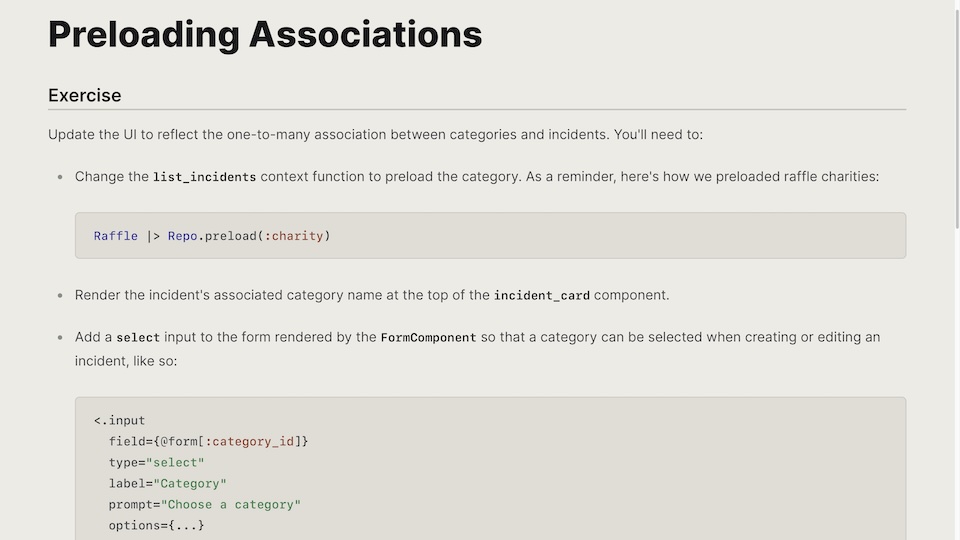Image resolution: width=960 pixels, height=540 pixels.
Task: Click the label="Category" code line
Action: coord(168,484)
